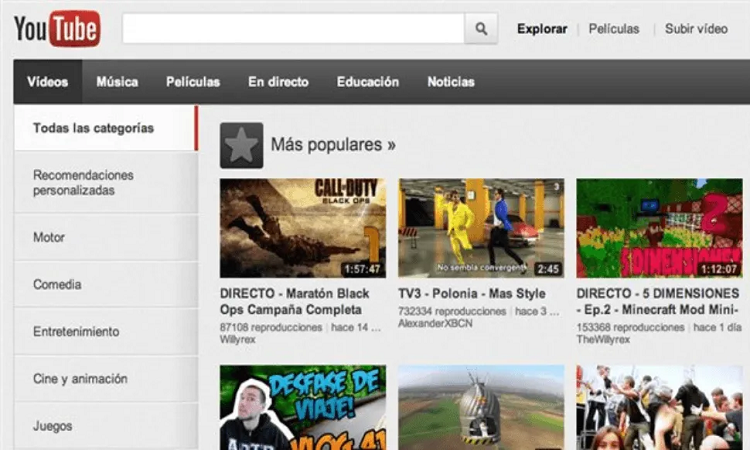Open the Call of Duty Black Ops thumbnail

(x=303, y=228)
